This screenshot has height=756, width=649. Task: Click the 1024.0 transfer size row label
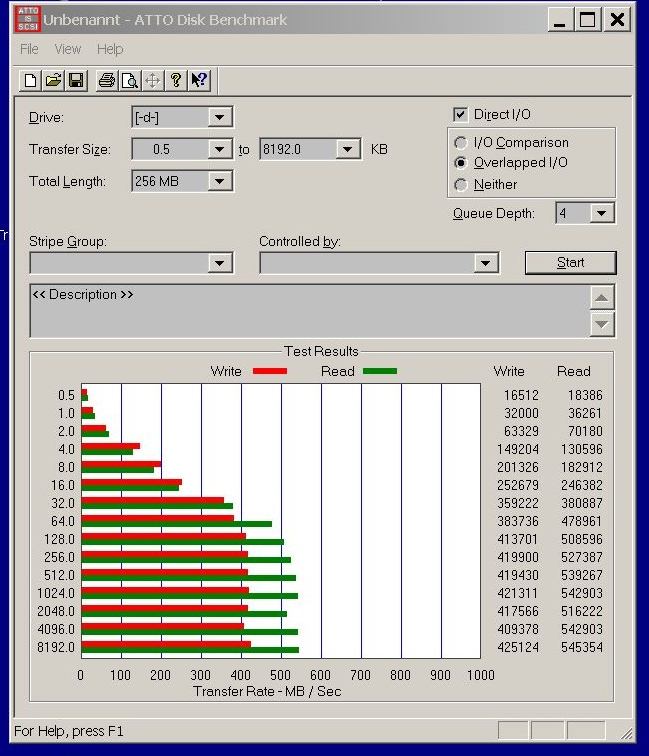[56, 594]
